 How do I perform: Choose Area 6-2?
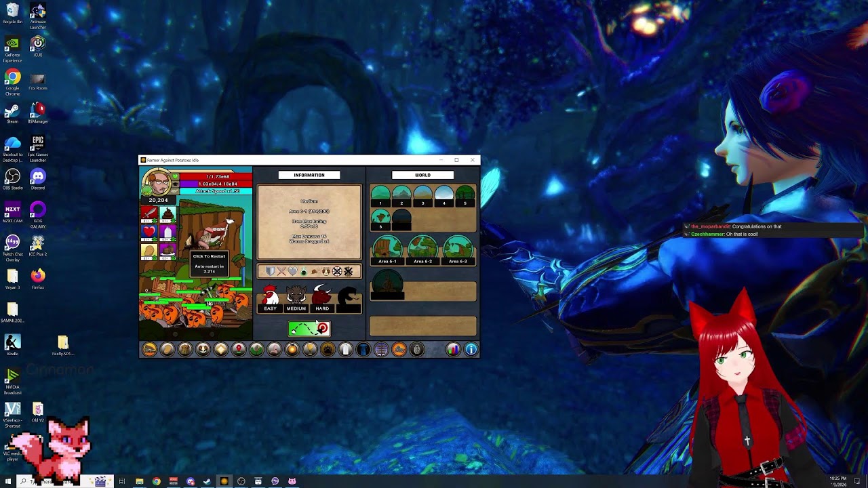(422, 249)
